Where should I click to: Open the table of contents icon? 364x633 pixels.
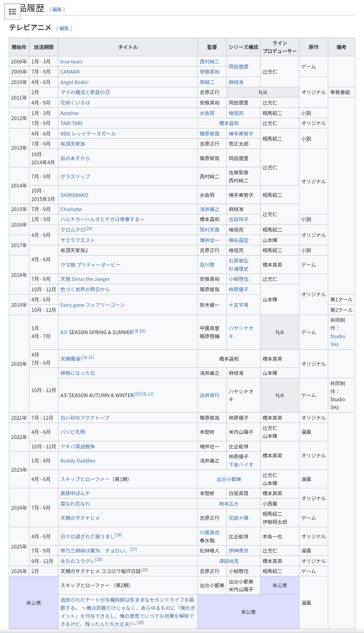(12, 12)
